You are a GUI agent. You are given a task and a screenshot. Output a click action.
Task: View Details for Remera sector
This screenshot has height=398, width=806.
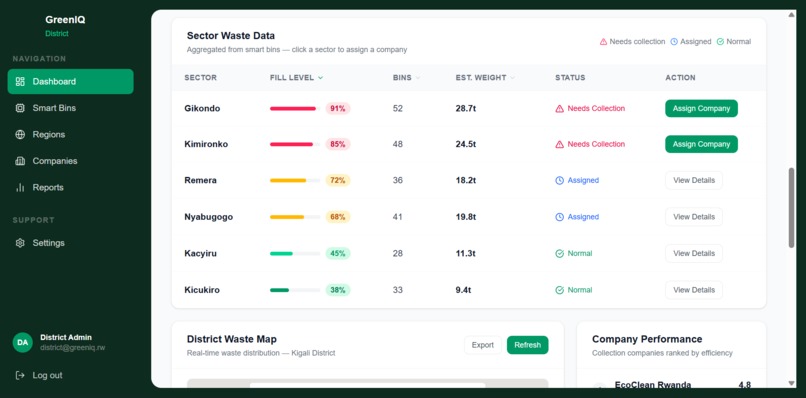pyautogui.click(x=694, y=180)
